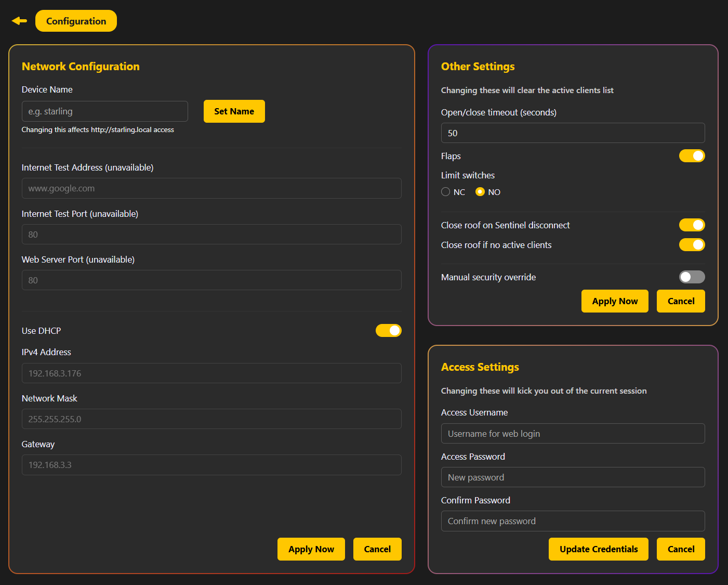This screenshot has height=585, width=728.
Task: Click the Open/close timeout field
Action: 572,133
